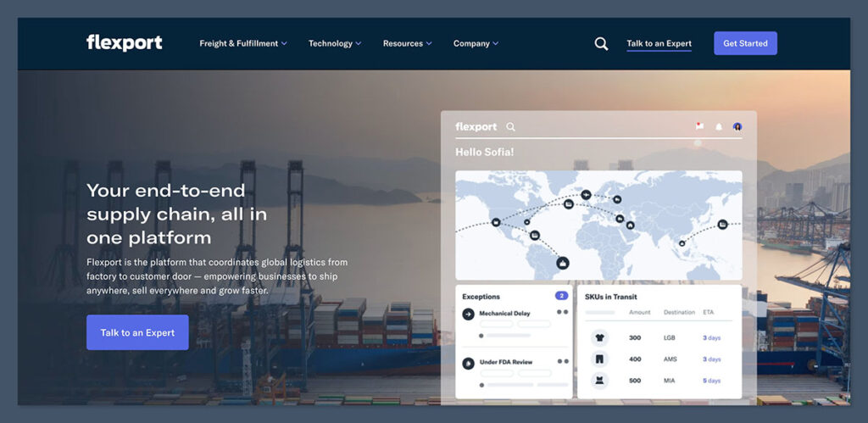Click the paragraph starting "Flexport is the platform"
The image size is (868, 423).
(x=217, y=276)
